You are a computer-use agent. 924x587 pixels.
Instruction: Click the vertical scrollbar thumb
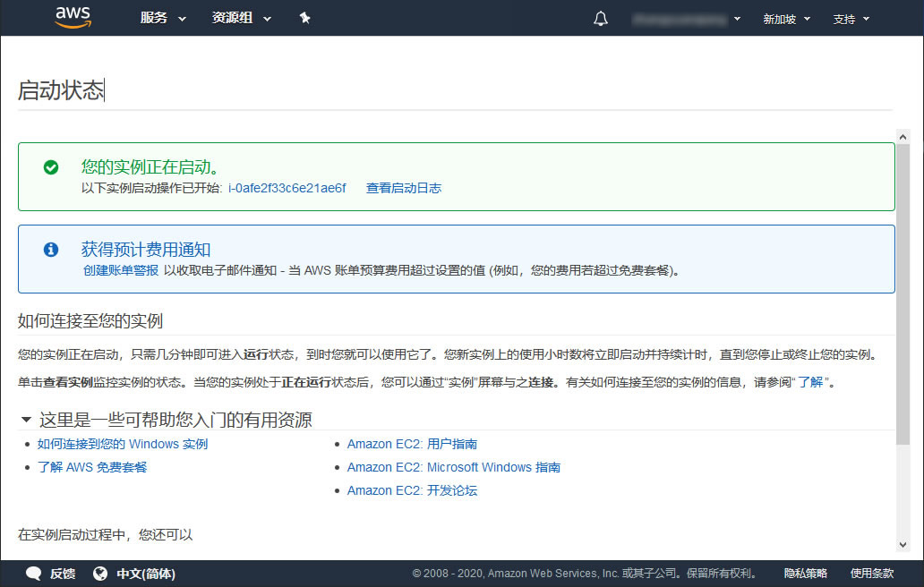[903, 294]
